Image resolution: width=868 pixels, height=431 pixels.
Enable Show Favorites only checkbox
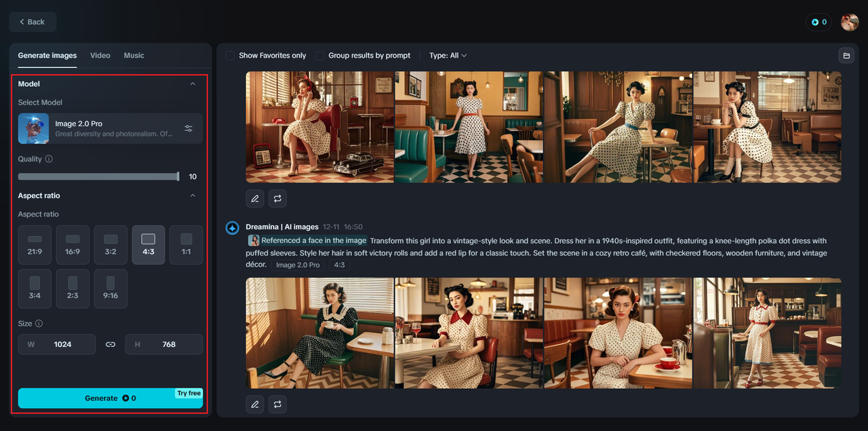(231, 56)
